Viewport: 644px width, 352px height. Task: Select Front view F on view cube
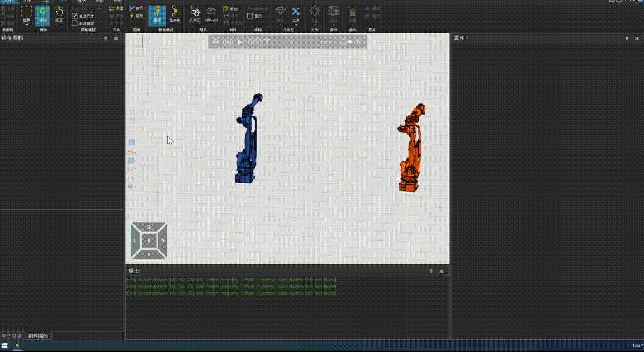[x=148, y=254]
